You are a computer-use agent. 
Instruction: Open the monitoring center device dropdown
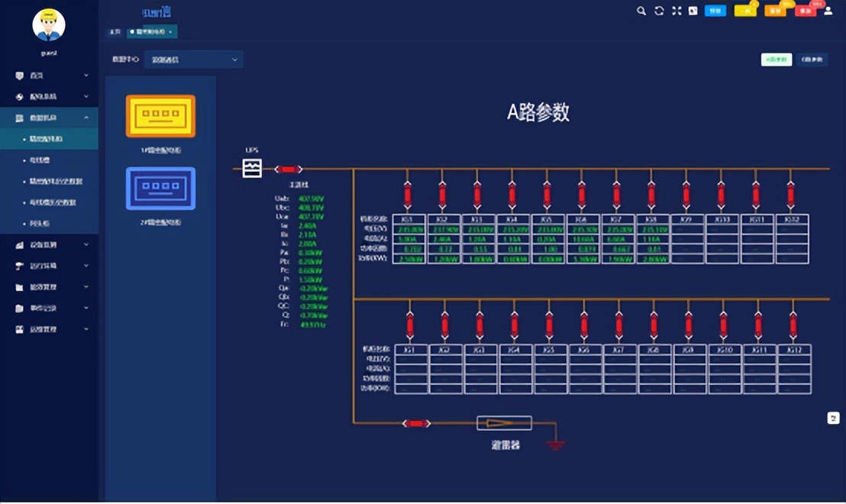[193, 59]
